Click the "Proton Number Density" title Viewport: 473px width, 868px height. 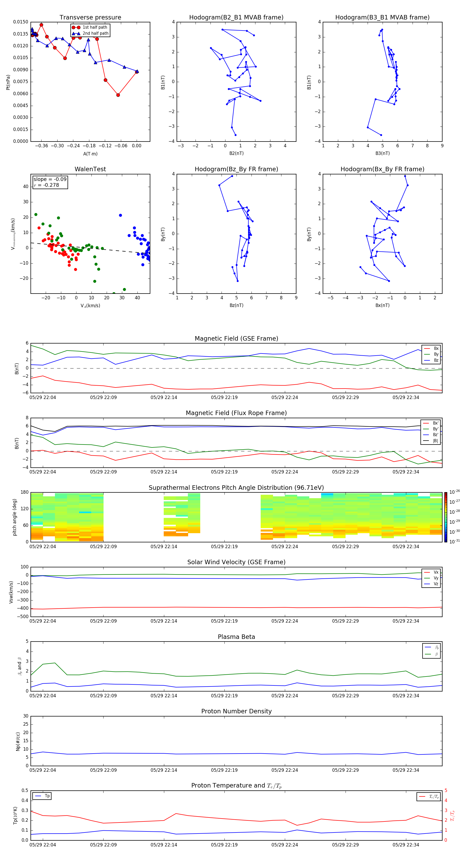click(236, 711)
